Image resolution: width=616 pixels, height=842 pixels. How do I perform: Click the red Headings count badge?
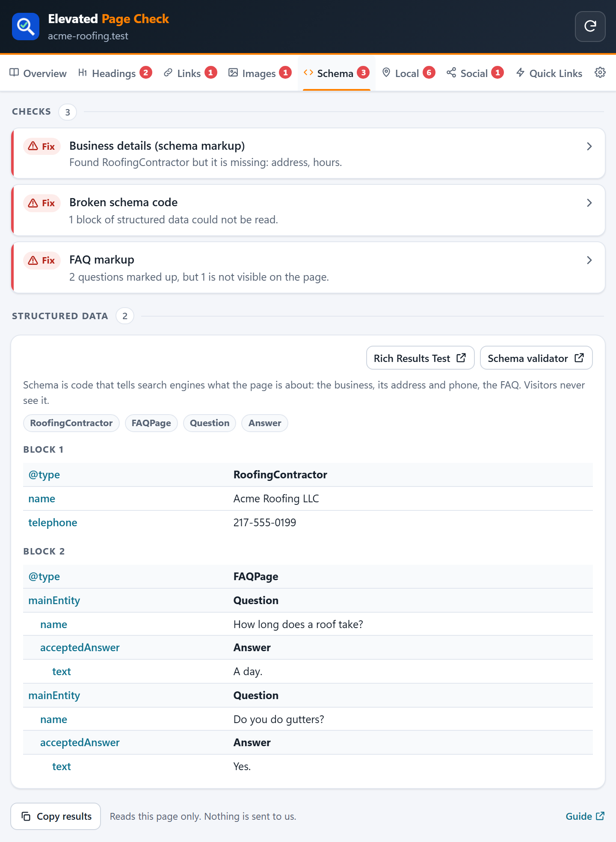click(146, 73)
